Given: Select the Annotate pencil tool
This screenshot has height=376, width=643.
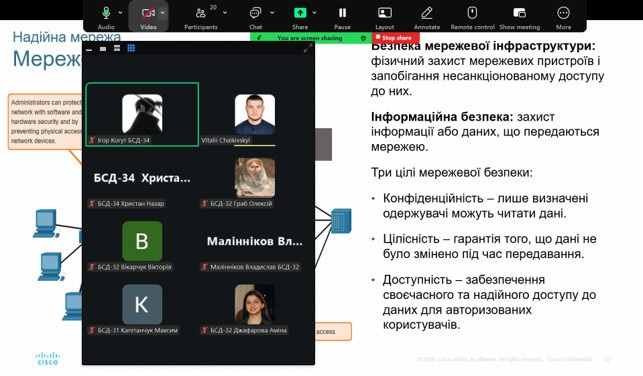Looking at the screenshot, I should (426, 13).
